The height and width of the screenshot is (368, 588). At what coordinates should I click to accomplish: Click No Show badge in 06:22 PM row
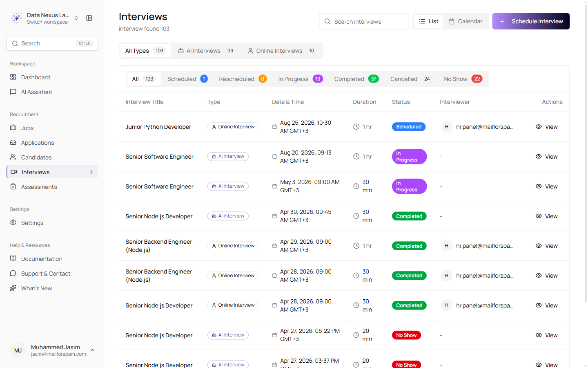406,335
